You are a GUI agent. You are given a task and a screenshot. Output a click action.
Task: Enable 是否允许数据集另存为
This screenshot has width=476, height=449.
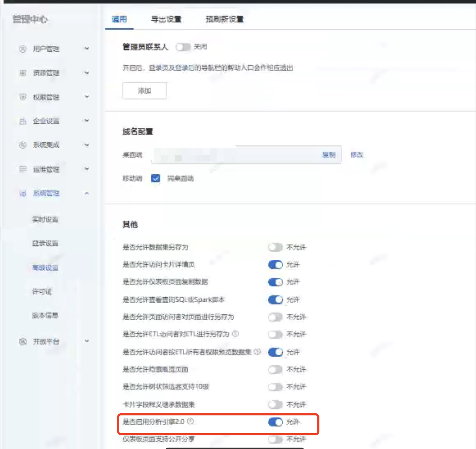276,247
